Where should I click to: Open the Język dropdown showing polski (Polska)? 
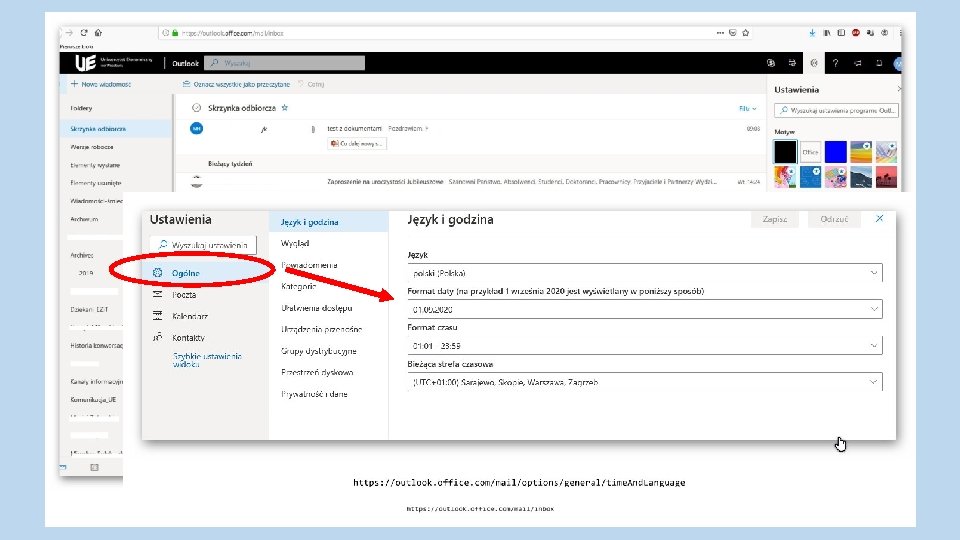[x=645, y=272]
